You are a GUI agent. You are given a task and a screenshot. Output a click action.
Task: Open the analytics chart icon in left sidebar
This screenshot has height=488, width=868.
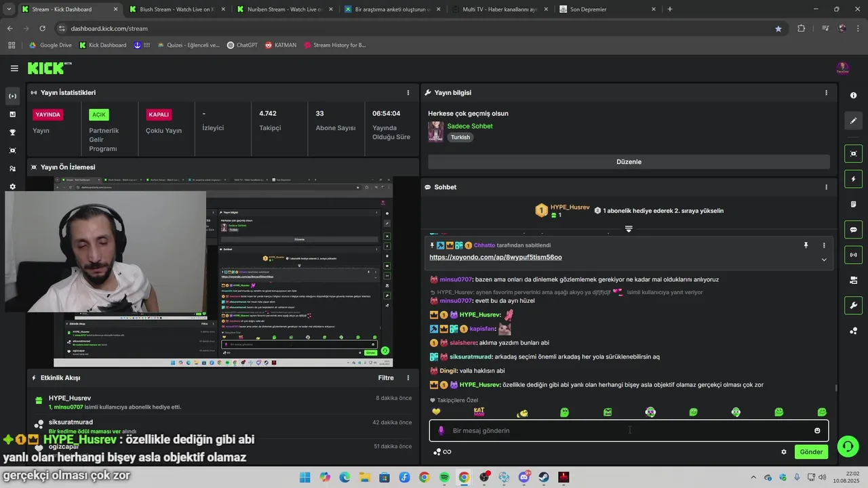12,115
